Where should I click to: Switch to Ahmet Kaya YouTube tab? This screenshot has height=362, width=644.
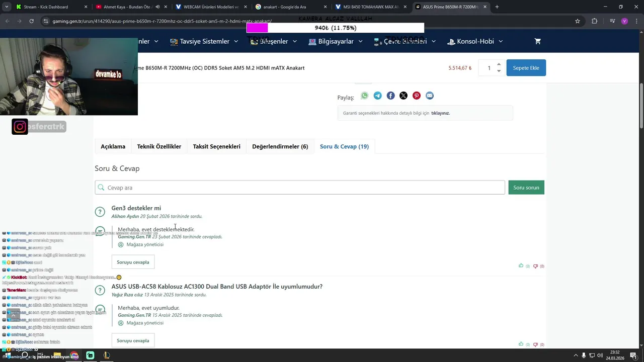click(x=131, y=7)
